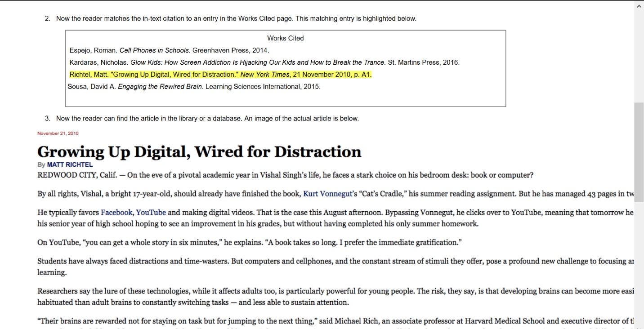
Task: Click the Kardaras Glow Kids citation
Action: (x=264, y=62)
